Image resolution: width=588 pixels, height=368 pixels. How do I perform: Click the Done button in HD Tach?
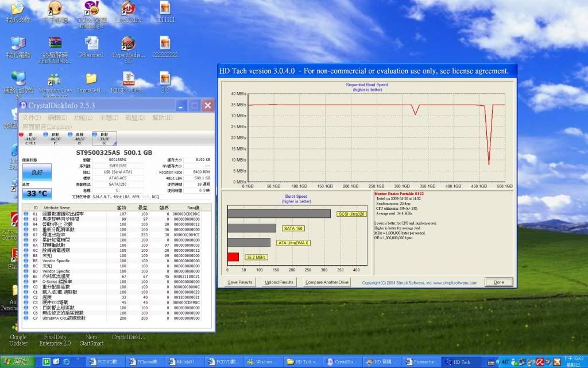[x=499, y=282]
